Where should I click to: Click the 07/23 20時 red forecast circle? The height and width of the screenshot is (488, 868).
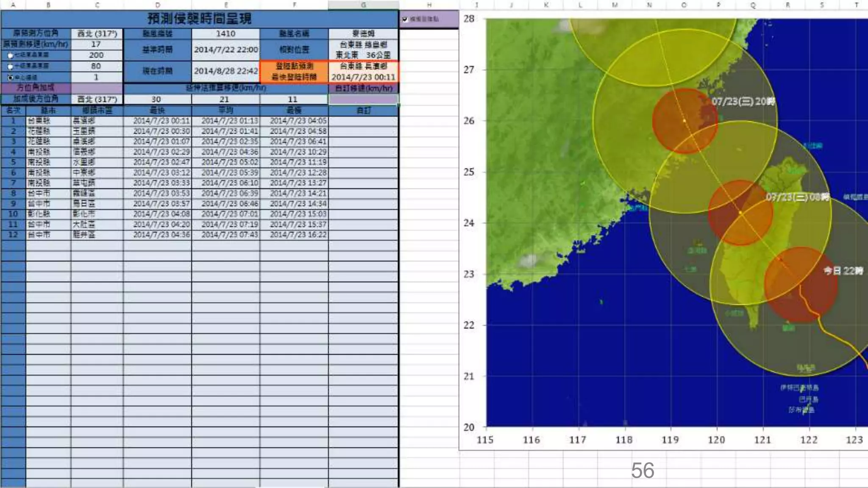coord(684,121)
